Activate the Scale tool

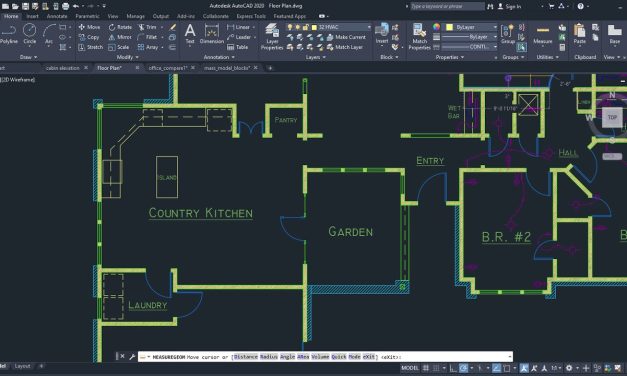pyautogui.click(x=119, y=47)
